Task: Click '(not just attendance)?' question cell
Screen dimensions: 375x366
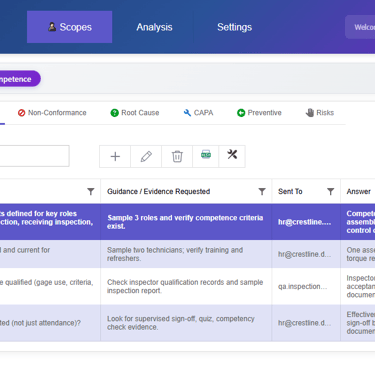Action: coord(50,323)
